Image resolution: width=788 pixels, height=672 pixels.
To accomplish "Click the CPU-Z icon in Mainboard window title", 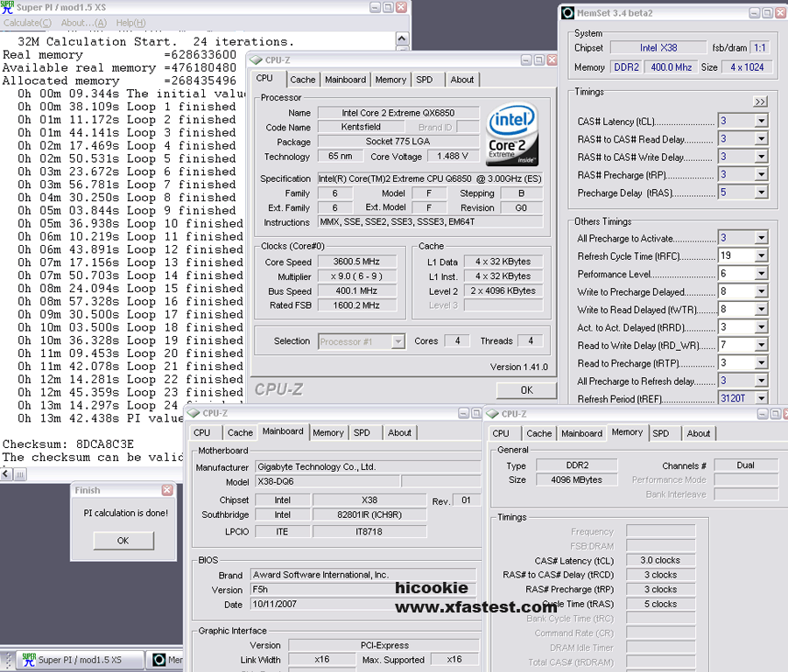I will (x=193, y=413).
